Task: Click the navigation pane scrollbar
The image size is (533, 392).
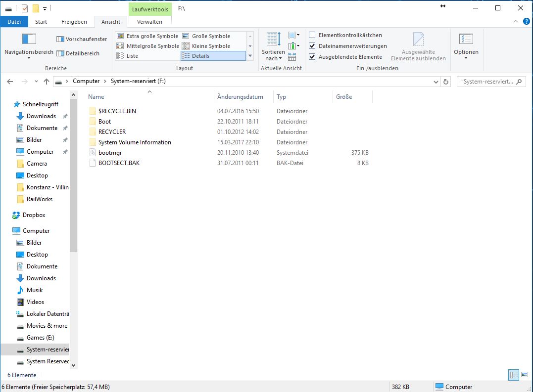Action: coord(73,176)
